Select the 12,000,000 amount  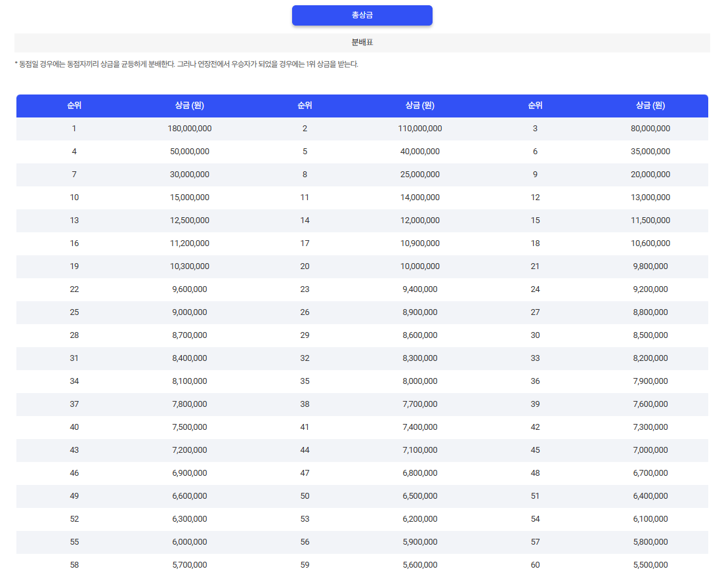pos(419,220)
